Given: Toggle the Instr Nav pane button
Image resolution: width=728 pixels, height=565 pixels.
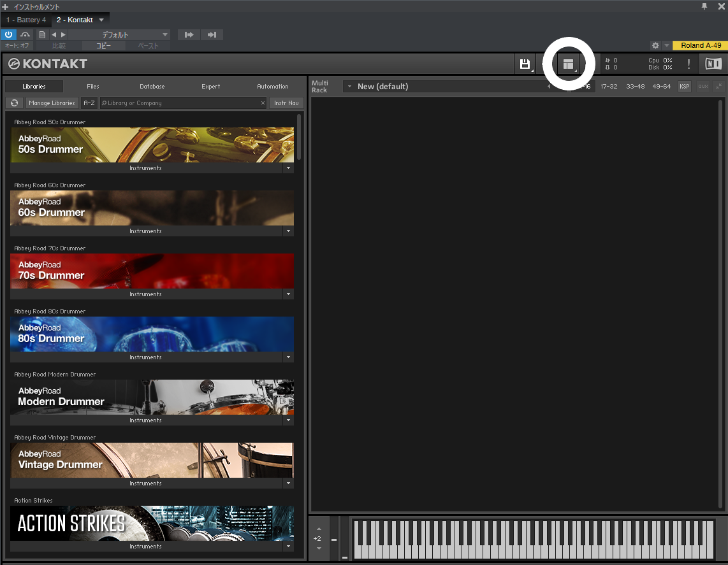Looking at the screenshot, I should (x=286, y=103).
